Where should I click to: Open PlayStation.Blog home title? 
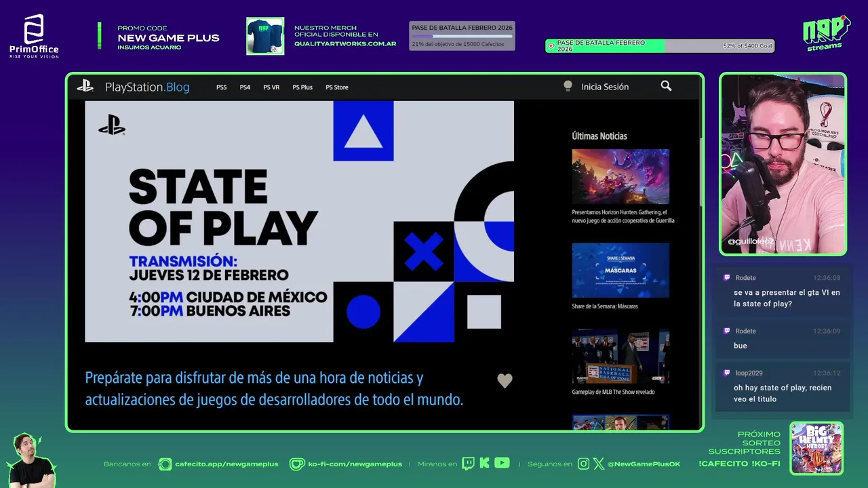(x=147, y=87)
